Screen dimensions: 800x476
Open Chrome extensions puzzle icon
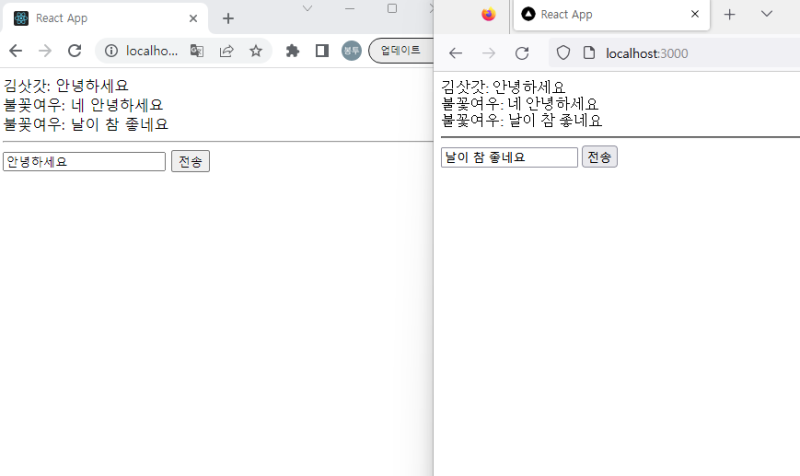click(x=292, y=51)
